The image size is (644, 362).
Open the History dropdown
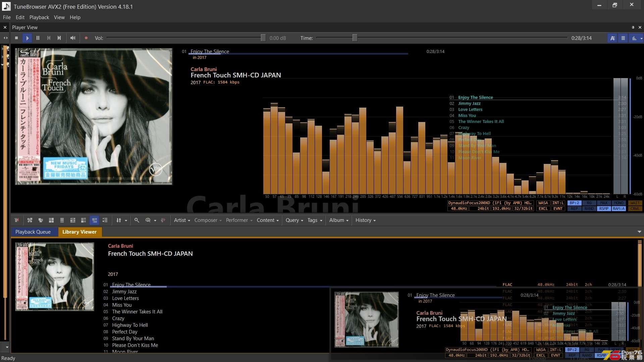366,220
